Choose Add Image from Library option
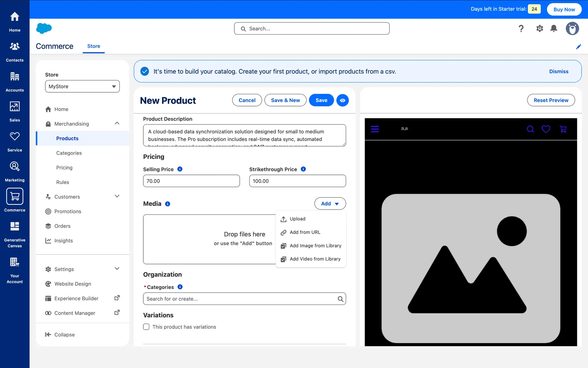The height and width of the screenshot is (368, 588). pyautogui.click(x=315, y=246)
